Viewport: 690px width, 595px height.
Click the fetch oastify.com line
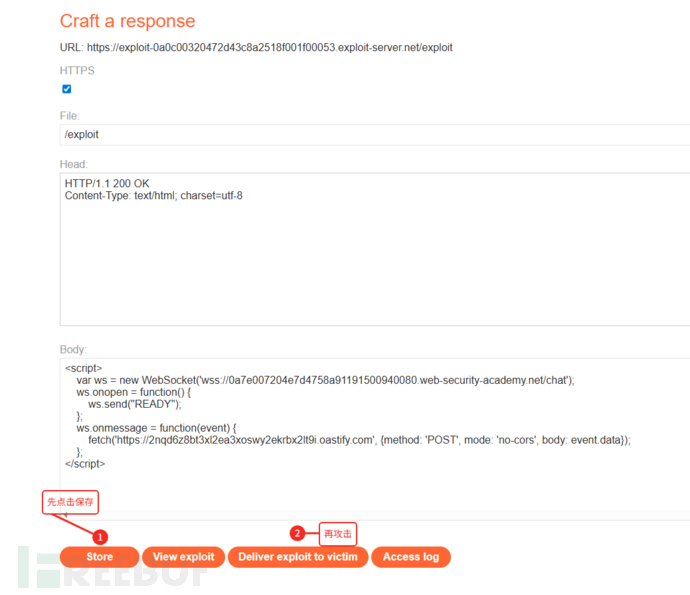[x=360, y=440]
